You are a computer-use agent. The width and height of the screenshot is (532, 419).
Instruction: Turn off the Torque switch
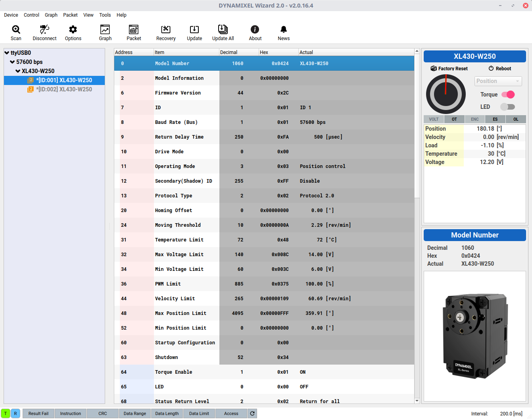point(508,95)
